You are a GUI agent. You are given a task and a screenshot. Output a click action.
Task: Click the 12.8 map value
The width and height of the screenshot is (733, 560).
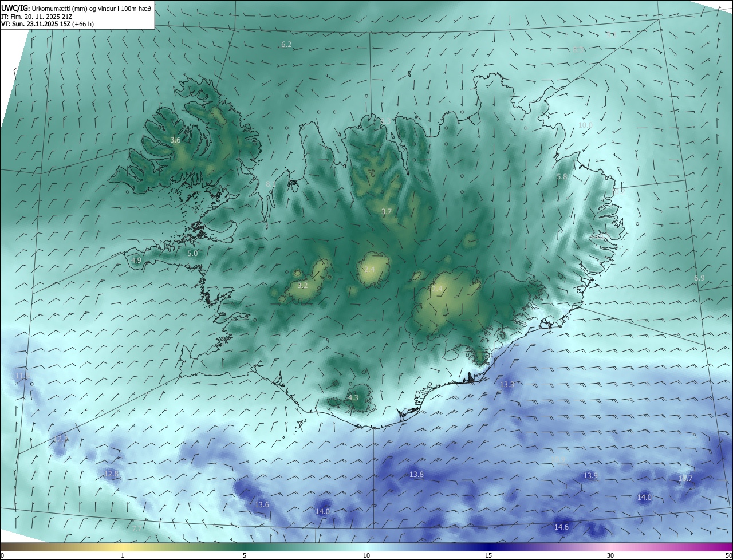112,474
